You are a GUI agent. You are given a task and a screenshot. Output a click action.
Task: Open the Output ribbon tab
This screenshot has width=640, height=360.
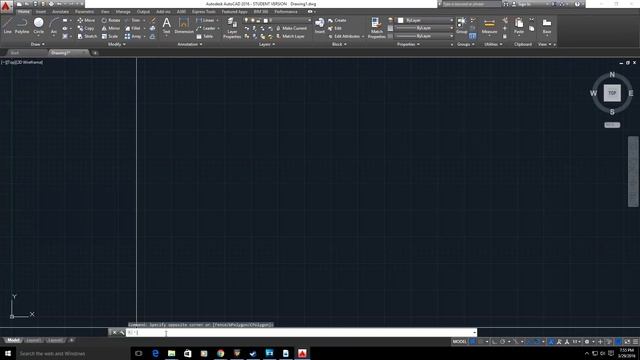[x=143, y=11]
